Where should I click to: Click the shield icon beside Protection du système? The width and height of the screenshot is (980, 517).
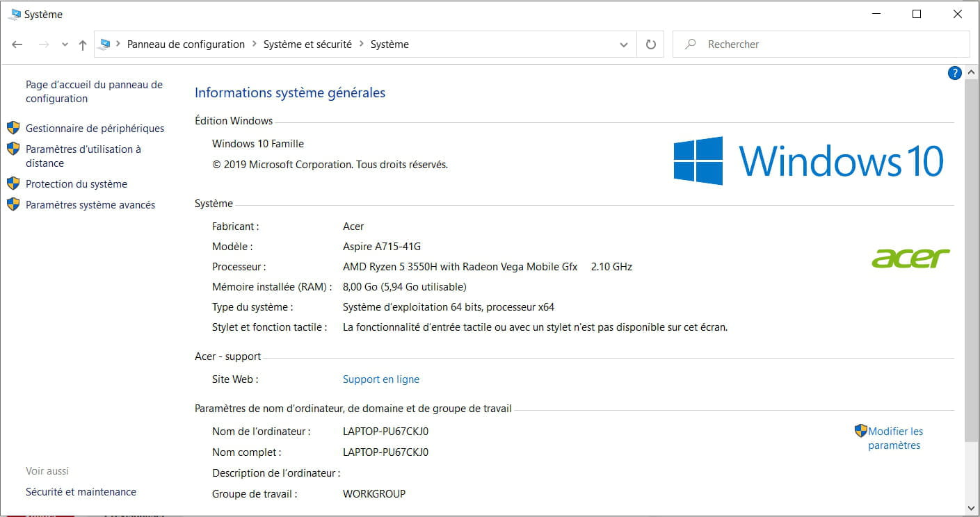click(13, 183)
